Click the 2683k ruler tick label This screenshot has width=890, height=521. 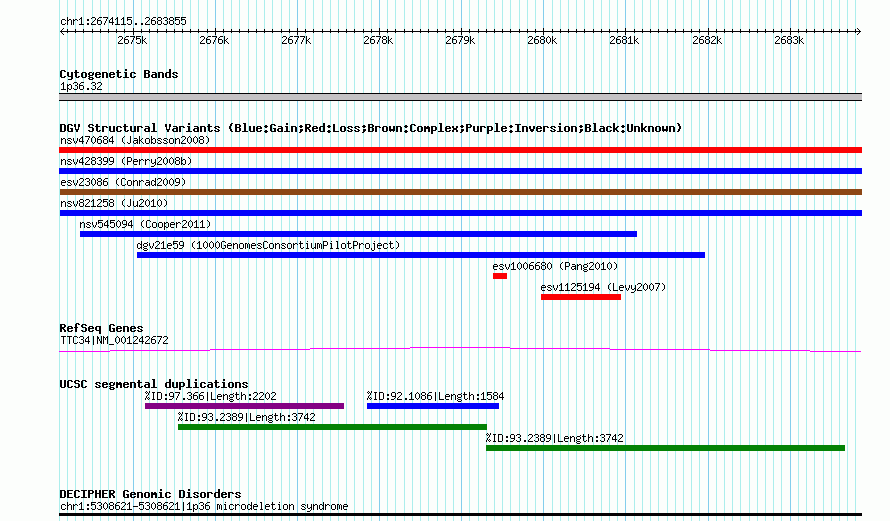click(x=789, y=40)
